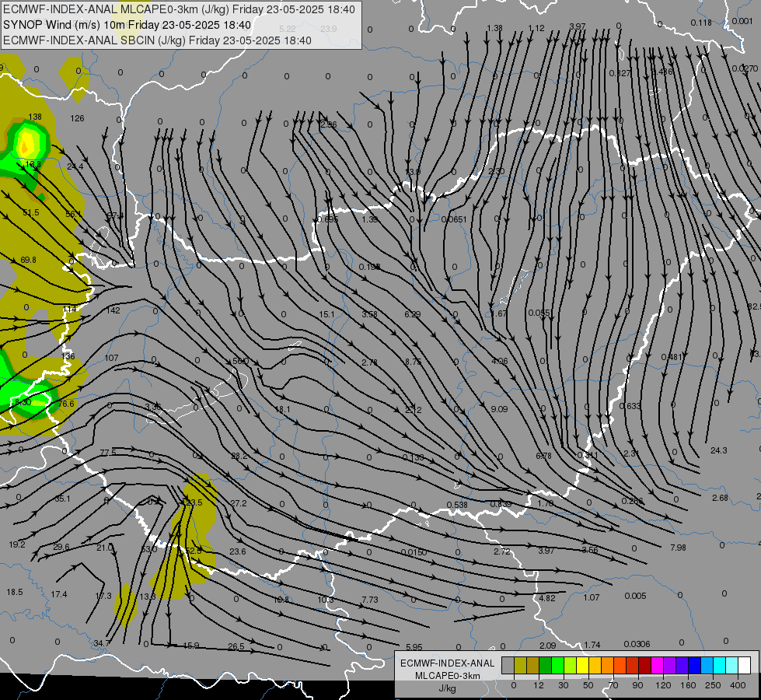Click the legend tick label 120
Screen dimensions: 761x700
(x=663, y=685)
